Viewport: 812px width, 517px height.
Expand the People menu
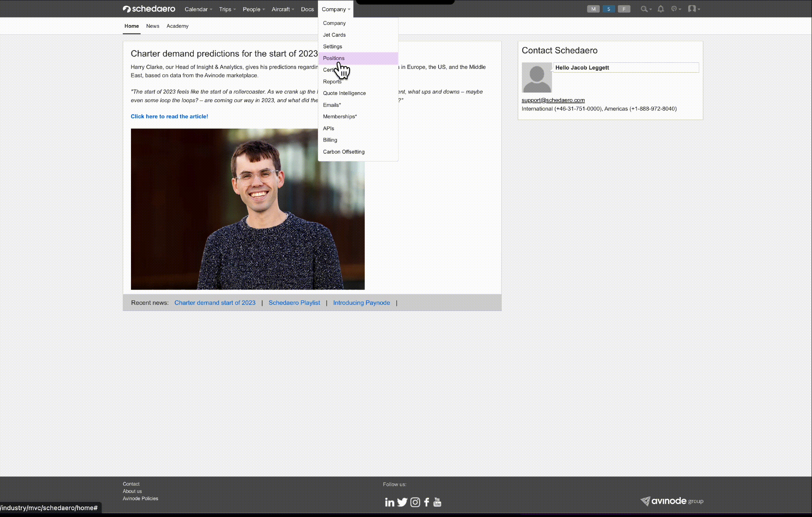tap(254, 9)
